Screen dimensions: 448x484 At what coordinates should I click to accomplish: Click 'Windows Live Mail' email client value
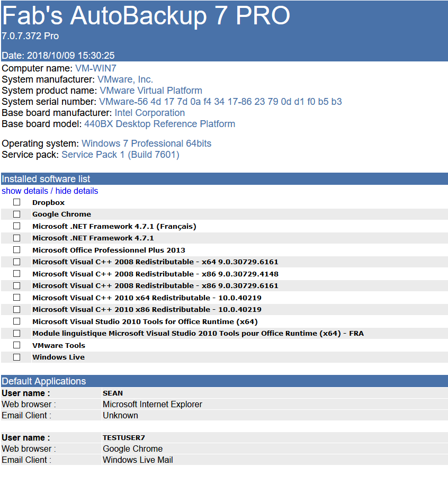(138, 460)
